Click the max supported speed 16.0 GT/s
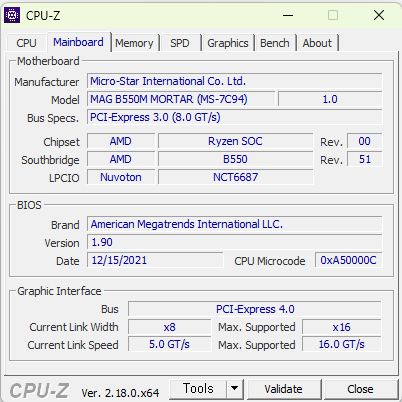The image size is (402, 402). pyautogui.click(x=342, y=345)
